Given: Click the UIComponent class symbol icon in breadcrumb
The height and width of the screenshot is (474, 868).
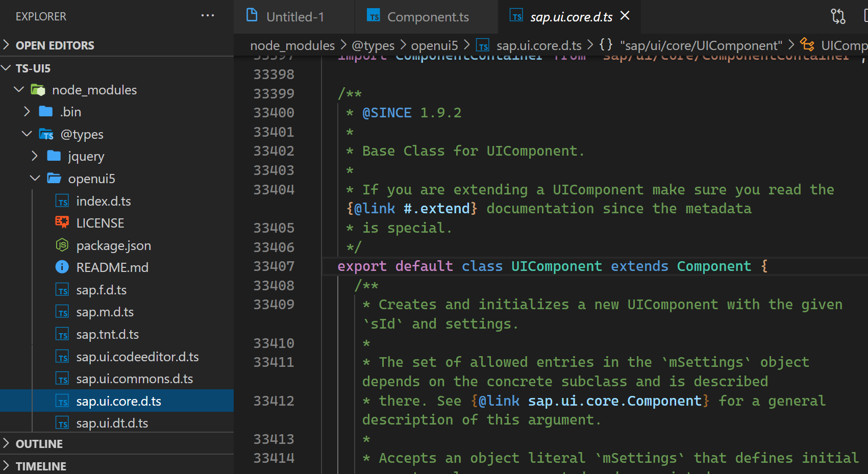Looking at the screenshot, I should tap(807, 45).
